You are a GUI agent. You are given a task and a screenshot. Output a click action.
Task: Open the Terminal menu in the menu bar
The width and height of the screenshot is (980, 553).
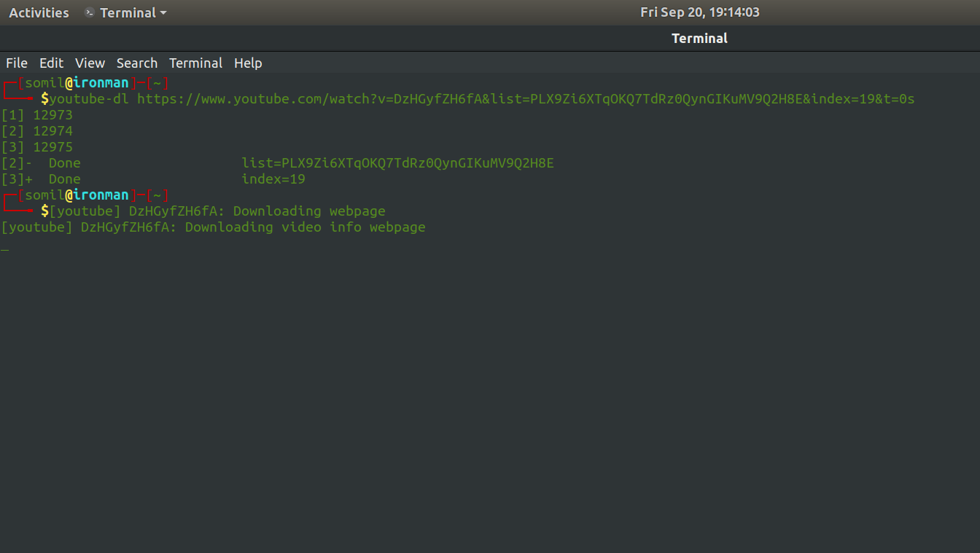tap(195, 63)
